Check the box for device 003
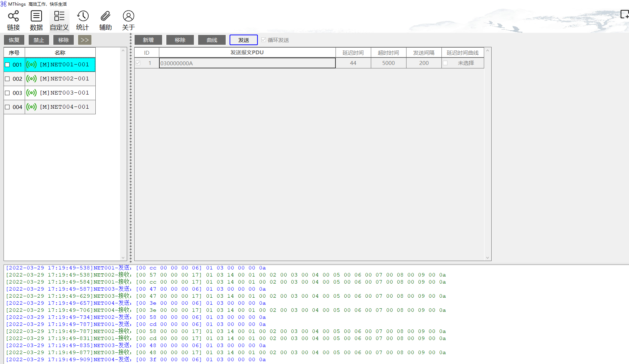 coord(7,93)
